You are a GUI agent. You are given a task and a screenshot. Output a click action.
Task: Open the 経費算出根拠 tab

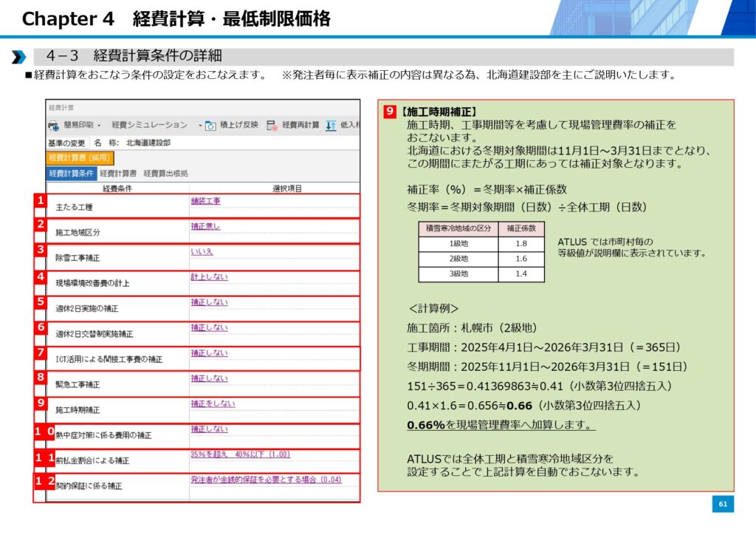pos(165,173)
